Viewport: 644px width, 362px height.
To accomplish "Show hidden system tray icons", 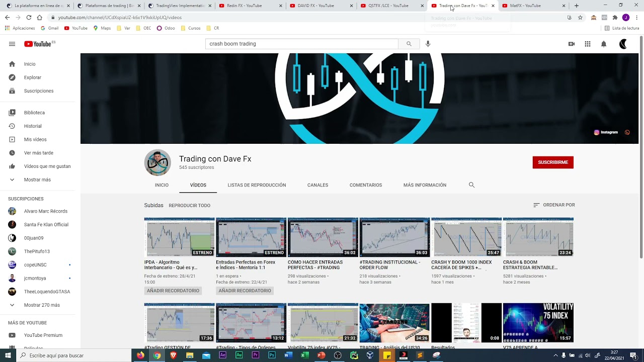I will pyautogui.click(x=555, y=355).
